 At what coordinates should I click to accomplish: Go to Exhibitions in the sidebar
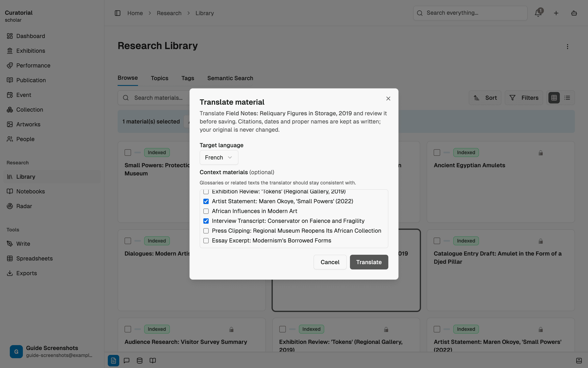pos(52,51)
